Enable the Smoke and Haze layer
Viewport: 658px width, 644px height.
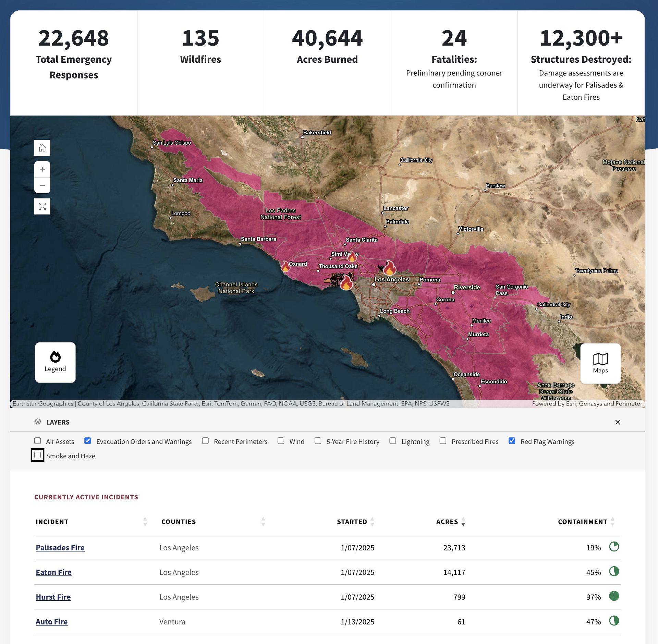pos(37,455)
